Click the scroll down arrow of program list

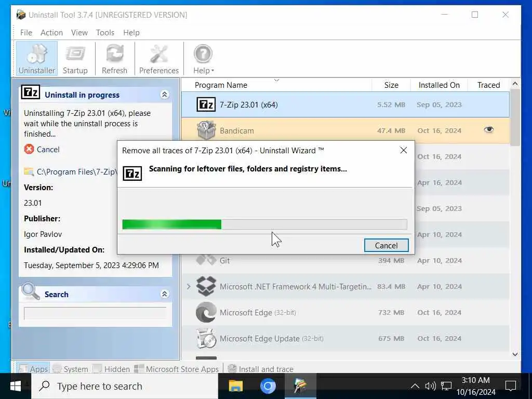[x=515, y=354]
